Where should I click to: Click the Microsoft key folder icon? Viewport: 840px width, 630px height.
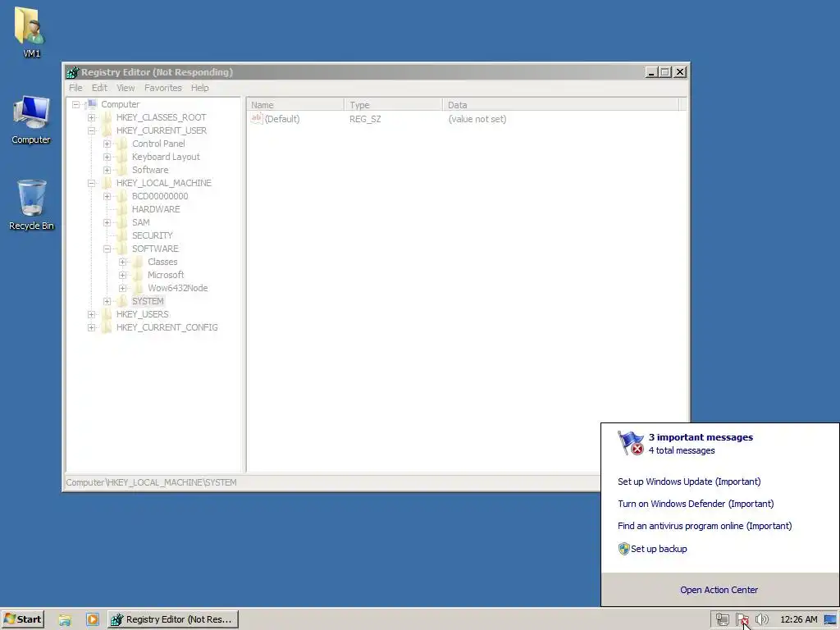pyautogui.click(x=138, y=275)
